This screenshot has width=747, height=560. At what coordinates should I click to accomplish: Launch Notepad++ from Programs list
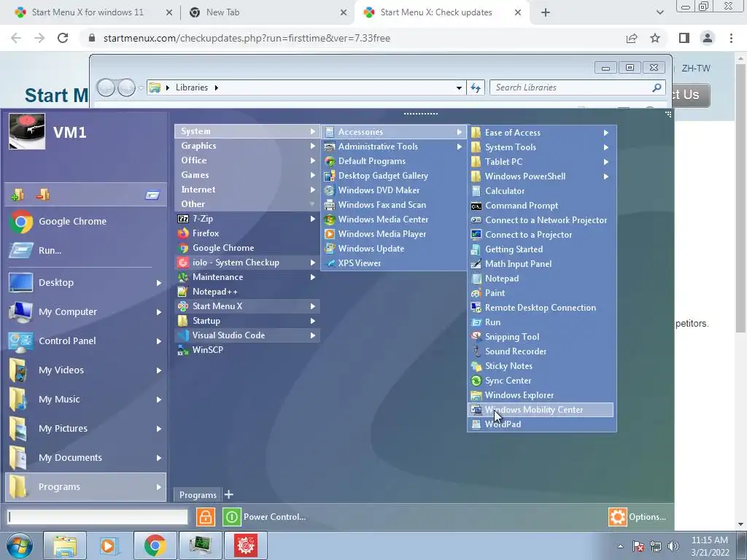coord(247,292)
